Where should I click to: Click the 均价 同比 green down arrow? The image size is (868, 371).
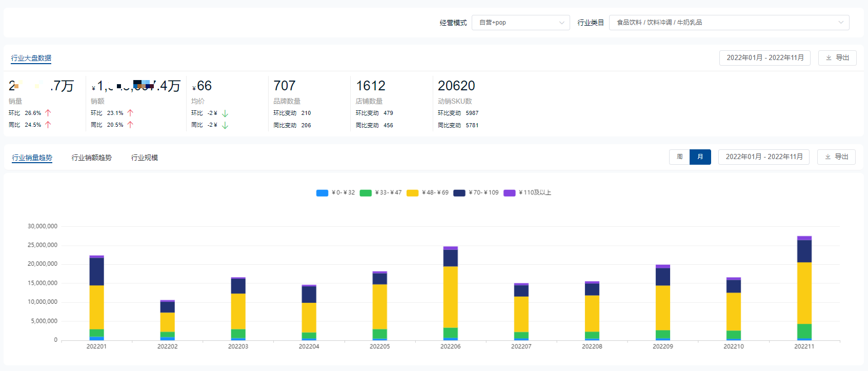click(225, 125)
